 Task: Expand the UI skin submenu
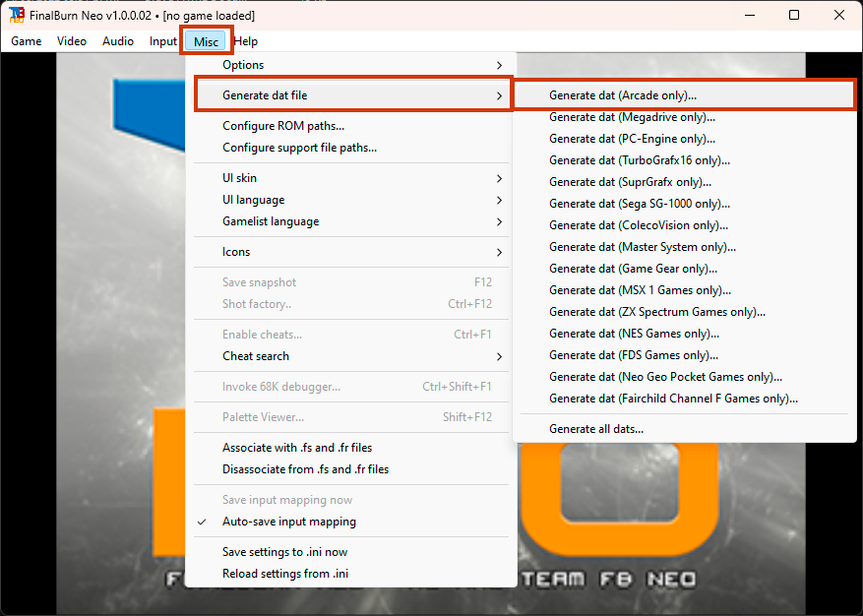tap(351, 178)
